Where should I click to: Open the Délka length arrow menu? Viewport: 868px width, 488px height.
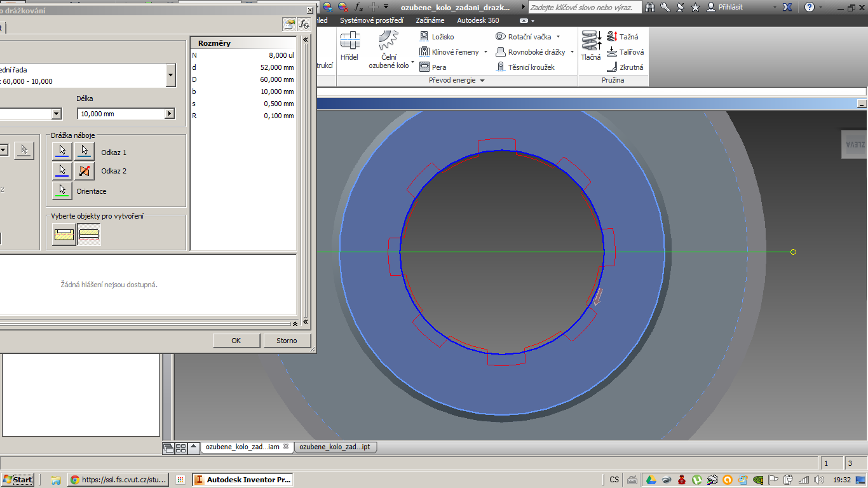[170, 114]
